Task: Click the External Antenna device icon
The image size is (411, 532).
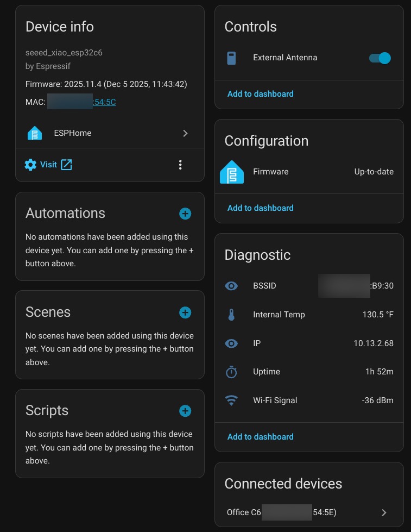Action: [x=231, y=58]
